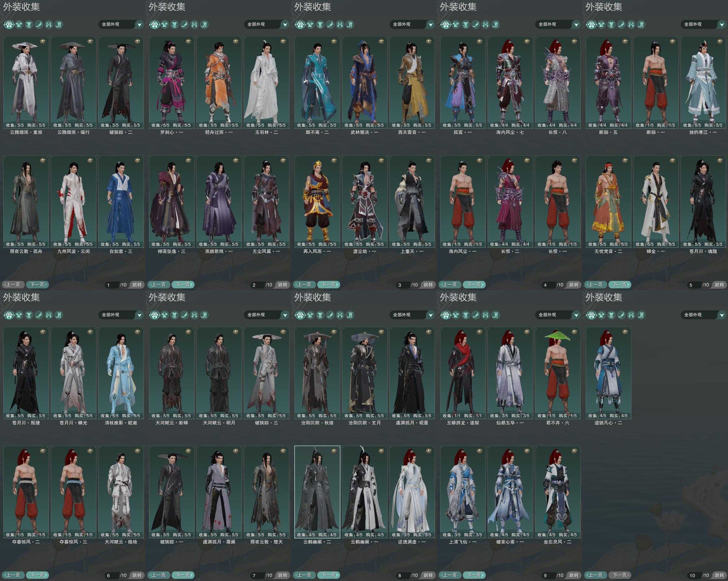Switch to the bodice tab on the page 10 panel
Viewport: 728px width, 581px height.
pos(611,315)
